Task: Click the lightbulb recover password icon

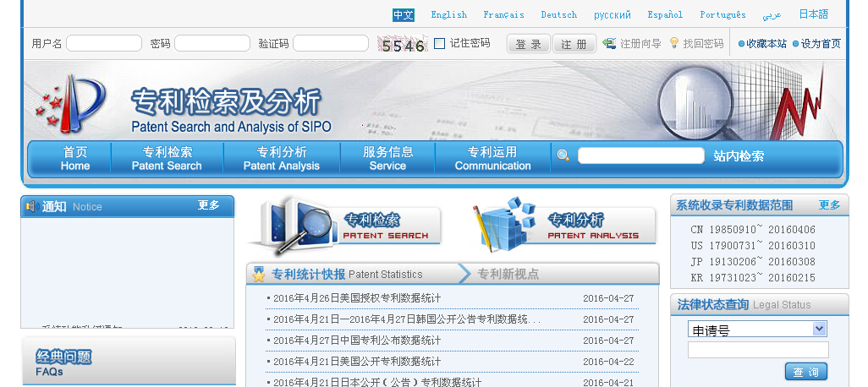Action: coord(673,43)
